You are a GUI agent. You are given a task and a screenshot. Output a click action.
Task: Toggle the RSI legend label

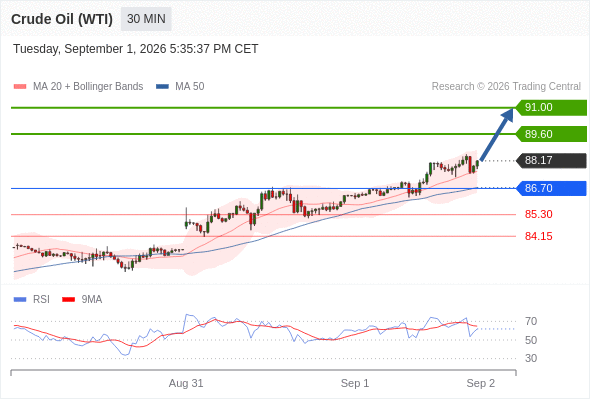[x=41, y=300]
